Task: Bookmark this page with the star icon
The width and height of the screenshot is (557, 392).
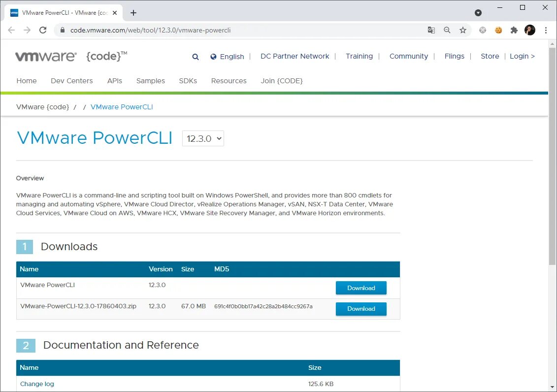Action: 463,30
